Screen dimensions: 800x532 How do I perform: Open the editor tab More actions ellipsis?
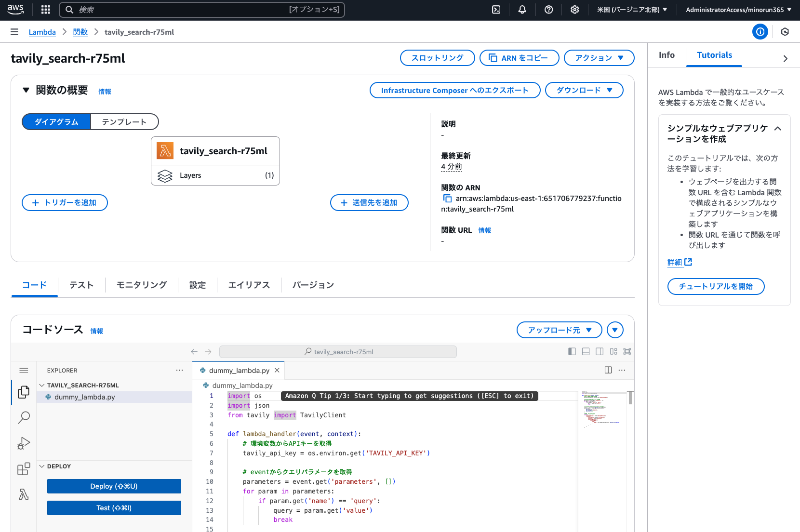pos(622,370)
